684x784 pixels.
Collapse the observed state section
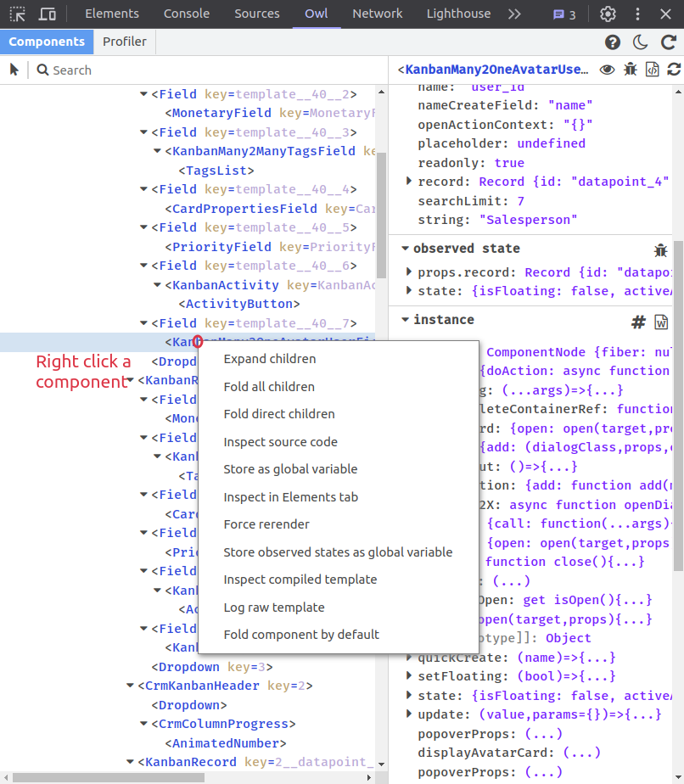click(x=404, y=249)
